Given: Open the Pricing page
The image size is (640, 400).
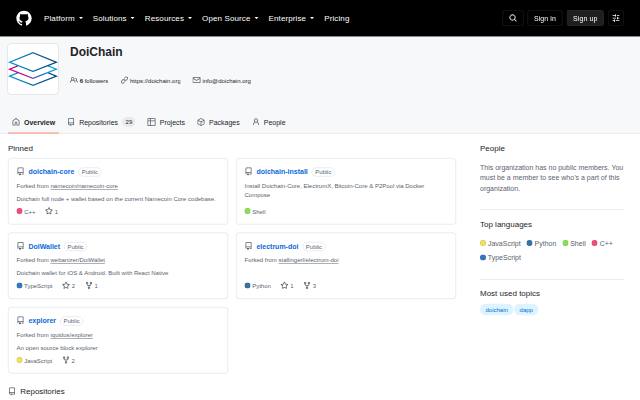Looking at the screenshot, I should pos(337,18).
